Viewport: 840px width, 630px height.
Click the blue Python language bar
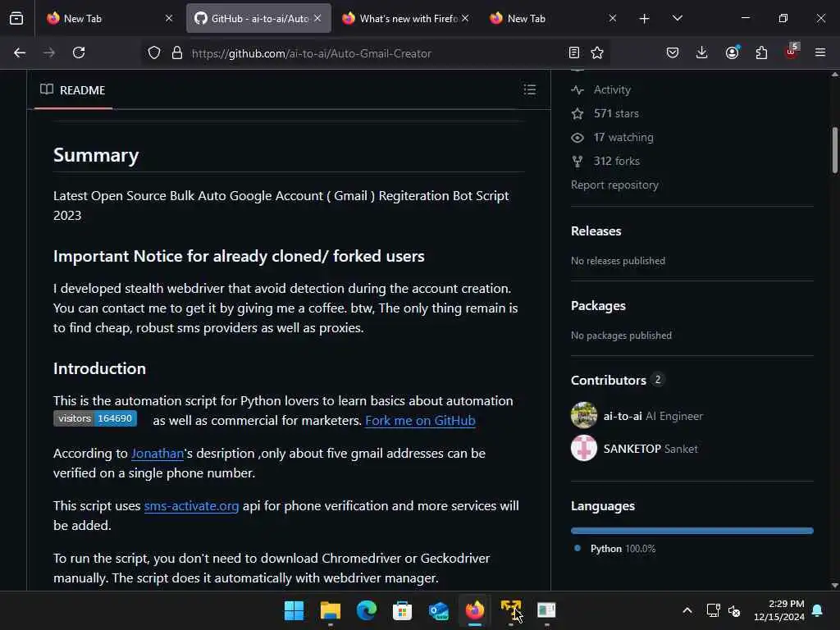692,531
